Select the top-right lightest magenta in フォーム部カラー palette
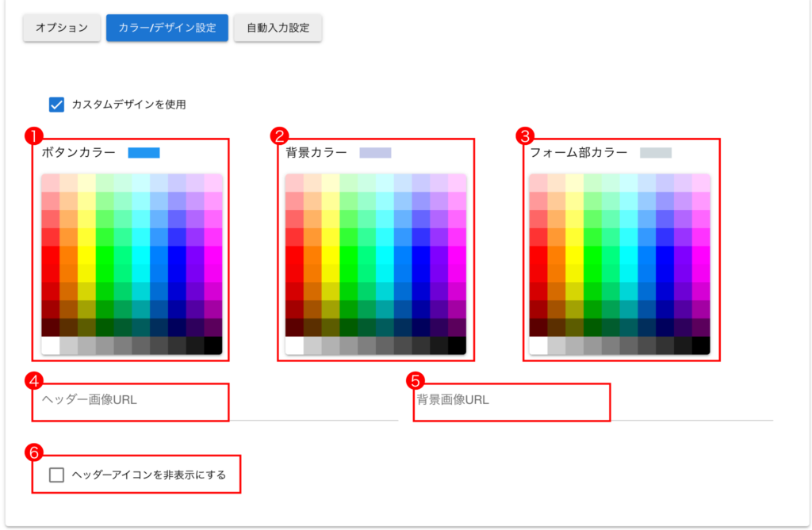Viewport: 812px width, 530px height. (702, 182)
